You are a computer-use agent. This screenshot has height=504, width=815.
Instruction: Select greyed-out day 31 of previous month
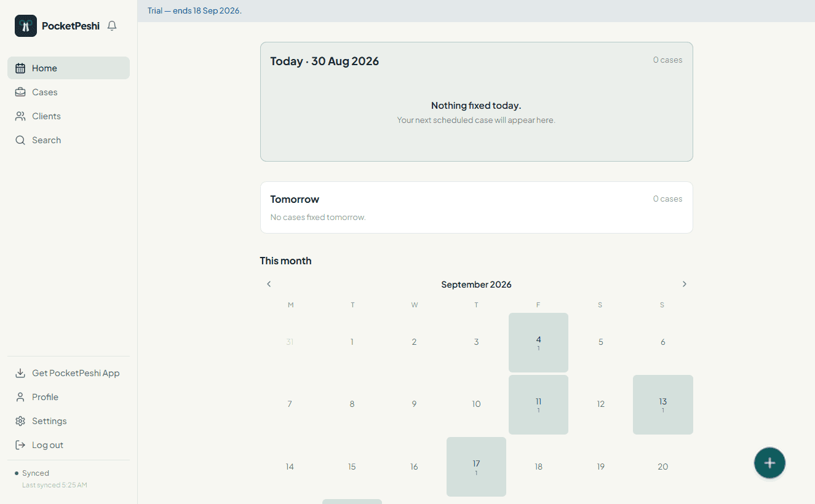tap(290, 342)
